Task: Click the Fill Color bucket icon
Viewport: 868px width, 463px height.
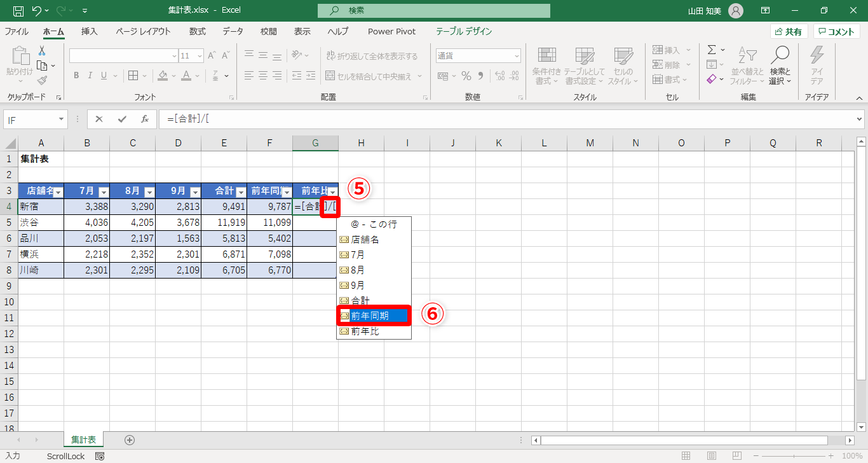Action: pyautogui.click(x=163, y=76)
